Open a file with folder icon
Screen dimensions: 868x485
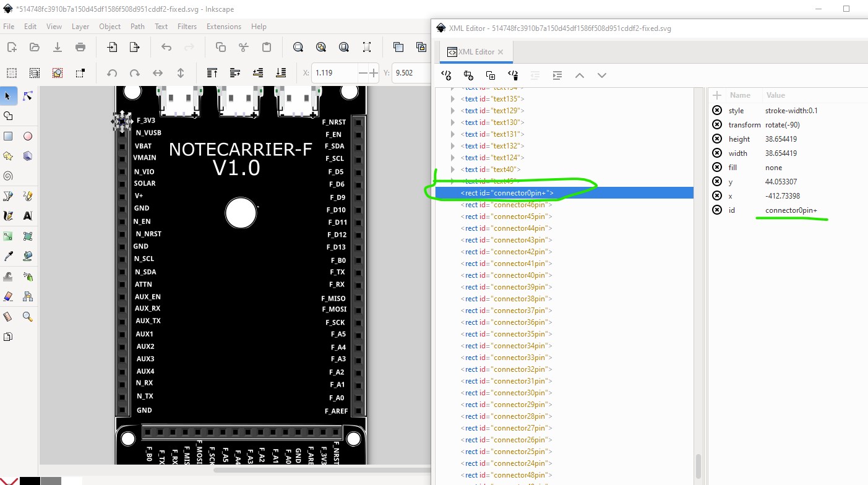coord(34,47)
